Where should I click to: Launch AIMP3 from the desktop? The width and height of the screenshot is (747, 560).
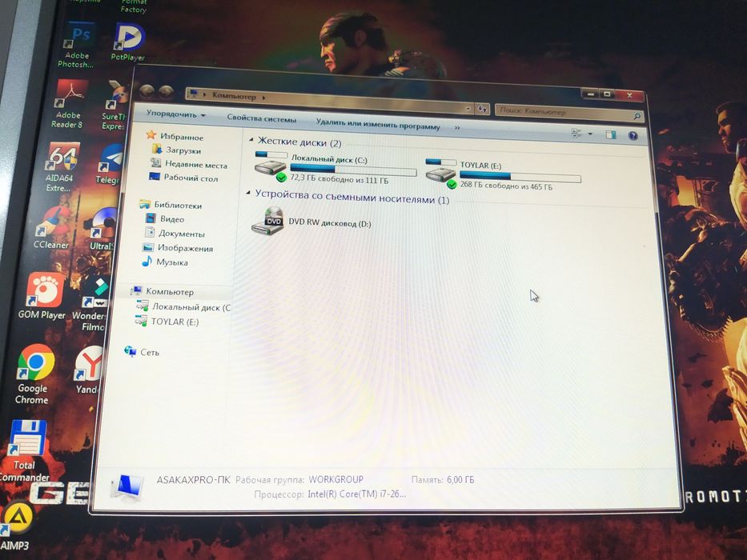point(16,526)
